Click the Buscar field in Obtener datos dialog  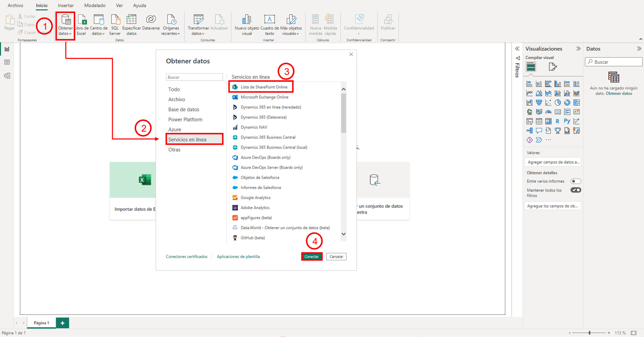point(194,77)
